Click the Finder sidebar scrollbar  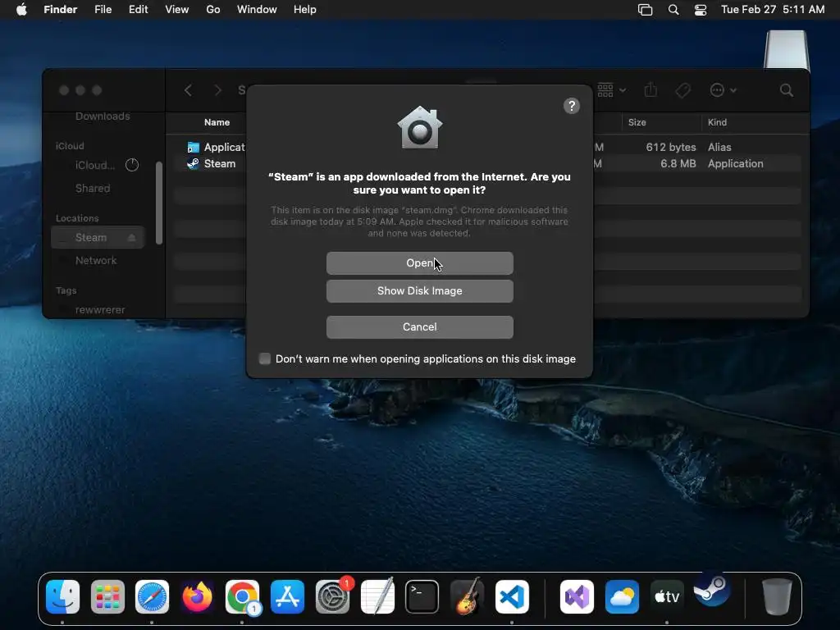click(x=158, y=203)
